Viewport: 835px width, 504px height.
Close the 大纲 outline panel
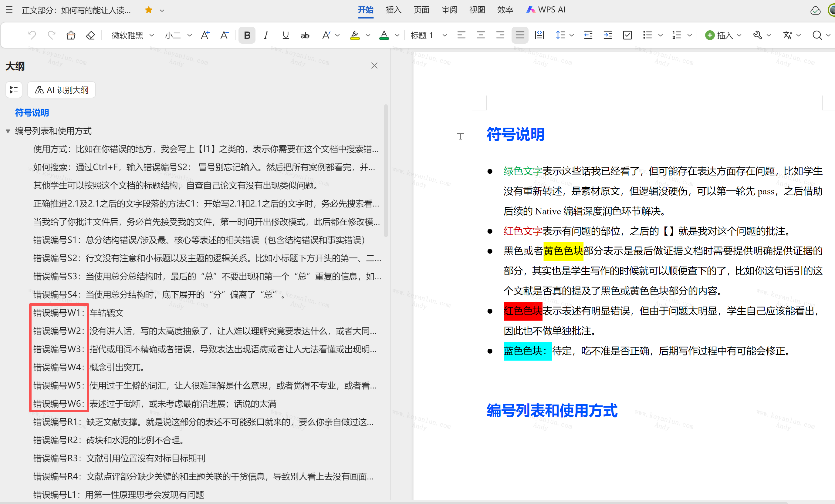point(374,66)
